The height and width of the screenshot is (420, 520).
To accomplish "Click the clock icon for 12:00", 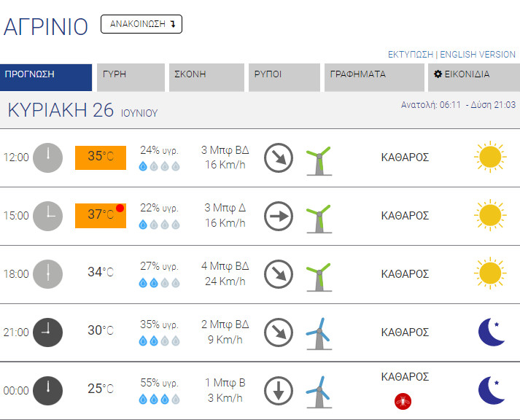I will coord(48,157).
